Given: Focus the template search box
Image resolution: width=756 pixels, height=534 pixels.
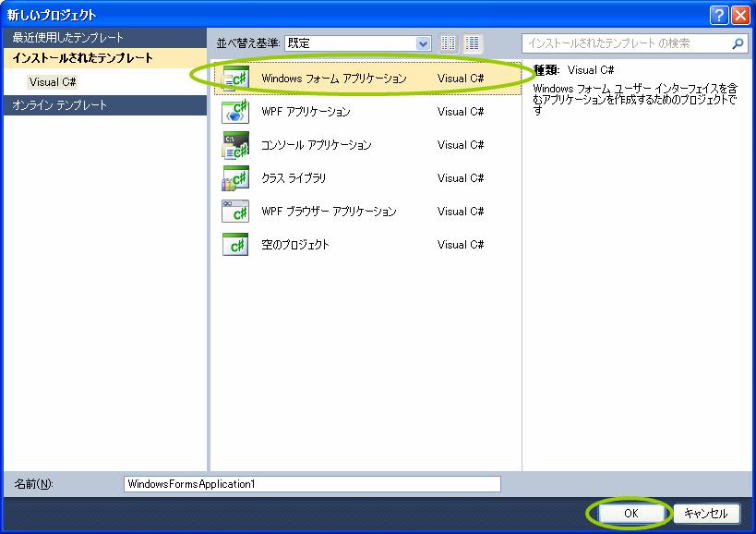Looking at the screenshot, I should [x=633, y=44].
